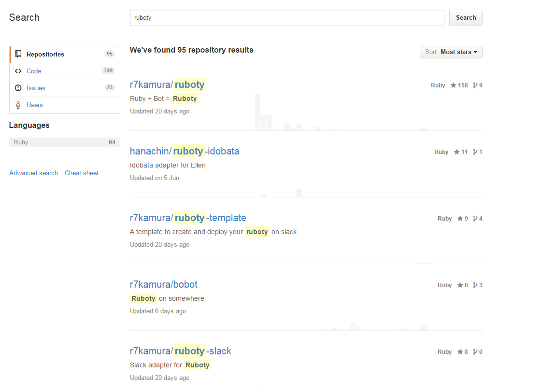This screenshot has height=392, width=541.
Task: Click the Code angle-brackets icon in sidebar
Action: click(x=18, y=71)
